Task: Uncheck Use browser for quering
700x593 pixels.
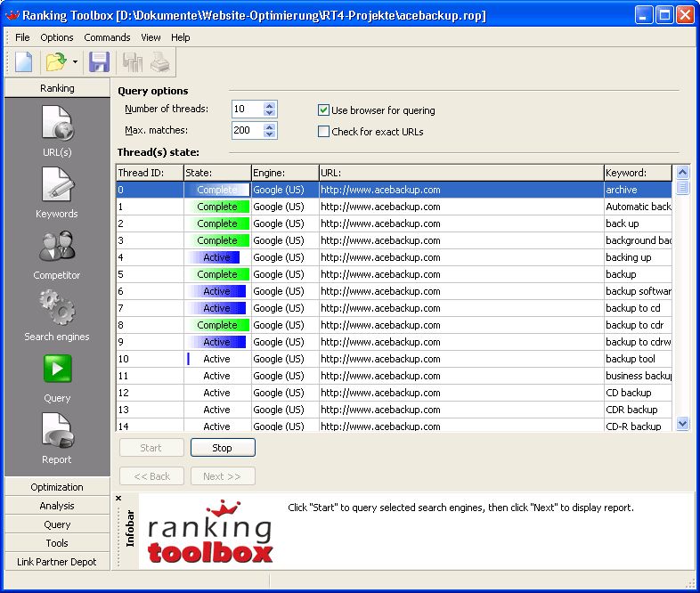Action: [x=324, y=110]
